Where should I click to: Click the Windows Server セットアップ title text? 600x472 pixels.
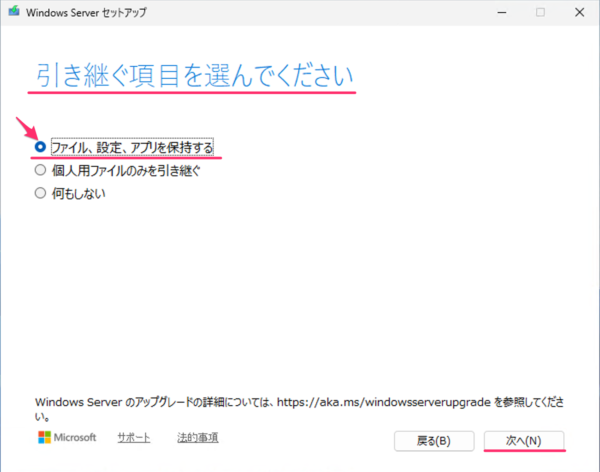[x=86, y=12]
